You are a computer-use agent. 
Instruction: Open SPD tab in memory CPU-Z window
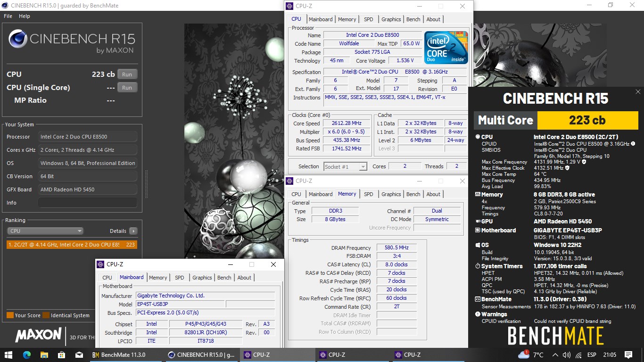pyautogui.click(x=369, y=194)
